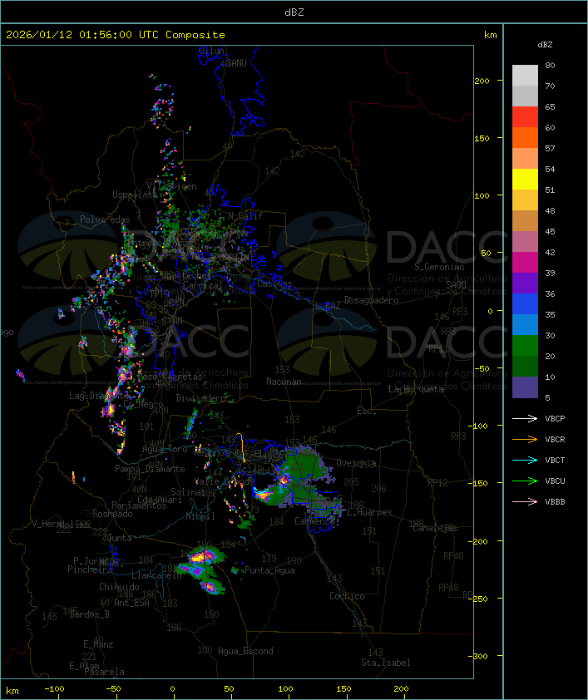The width and height of the screenshot is (588, 700).
Task: Click the VBBB legend label
Action: 555,502
